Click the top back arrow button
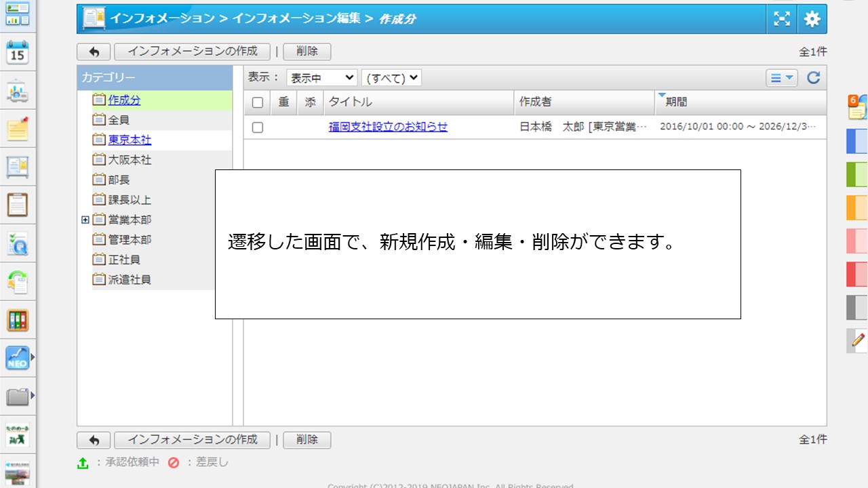Viewport: 868px width, 488px height. (x=94, y=52)
